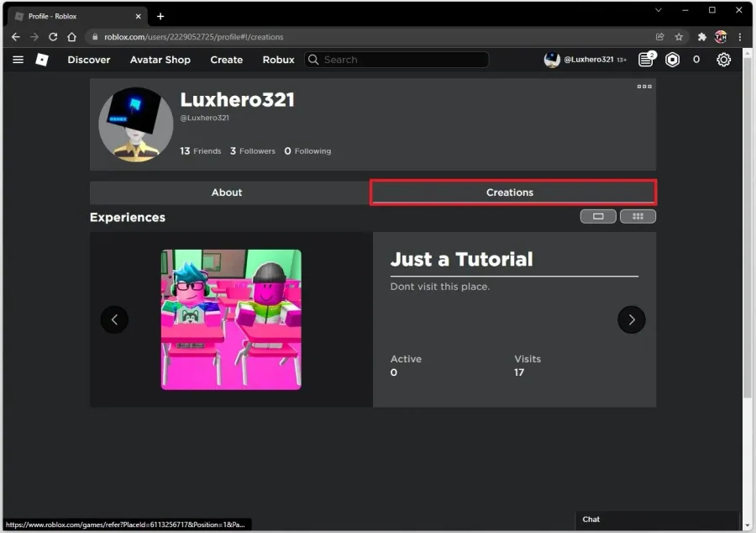Image resolution: width=756 pixels, height=533 pixels.
Task: Click the browser forward arrow
Action: (x=34, y=37)
